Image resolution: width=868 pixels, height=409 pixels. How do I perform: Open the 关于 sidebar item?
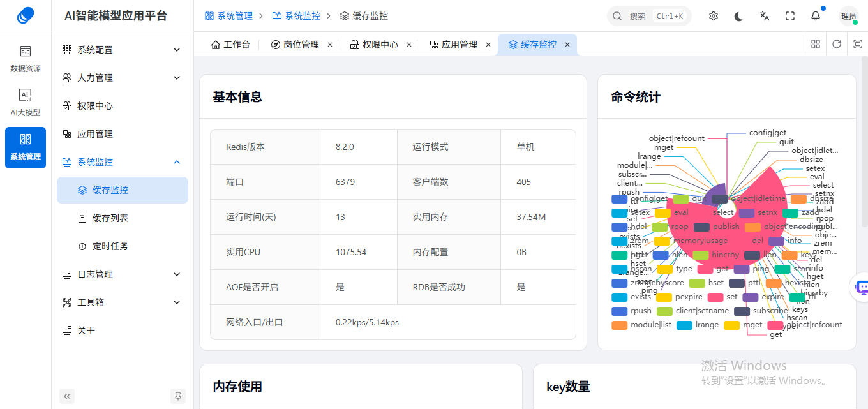pyautogui.click(x=123, y=331)
